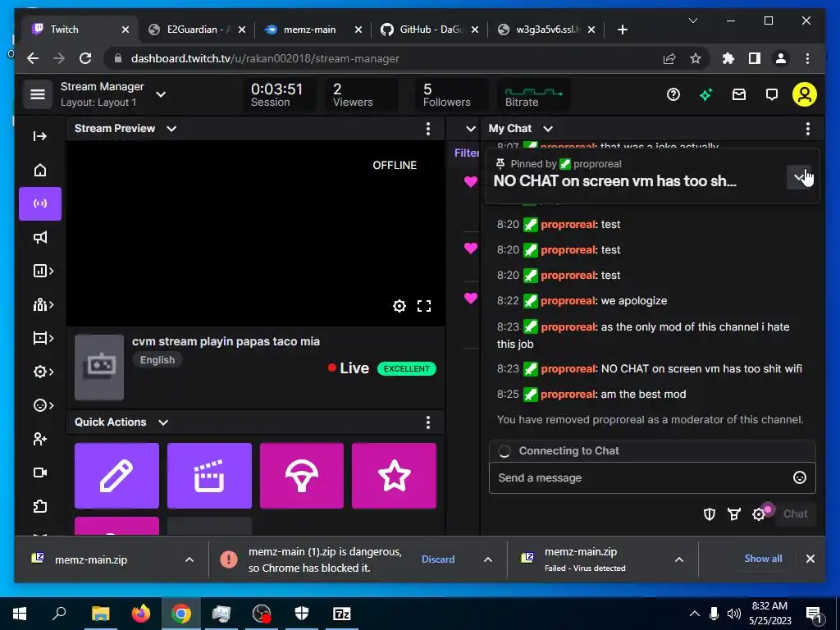This screenshot has width=840, height=630.
Task: Click the stream category thumbnail image
Action: (x=99, y=367)
